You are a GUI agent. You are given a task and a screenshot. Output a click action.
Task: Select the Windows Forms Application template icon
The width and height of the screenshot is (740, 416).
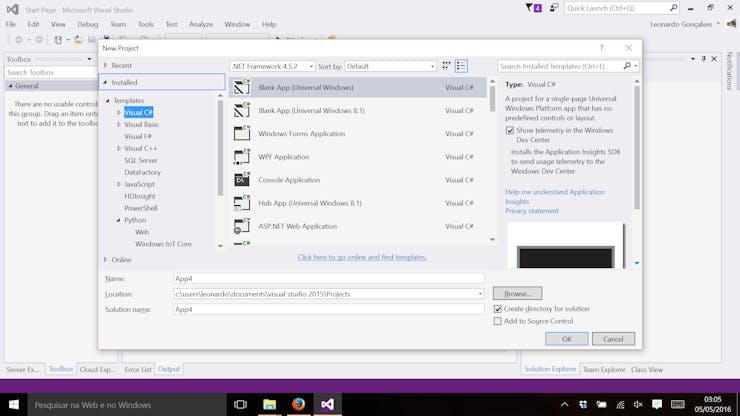(x=242, y=134)
